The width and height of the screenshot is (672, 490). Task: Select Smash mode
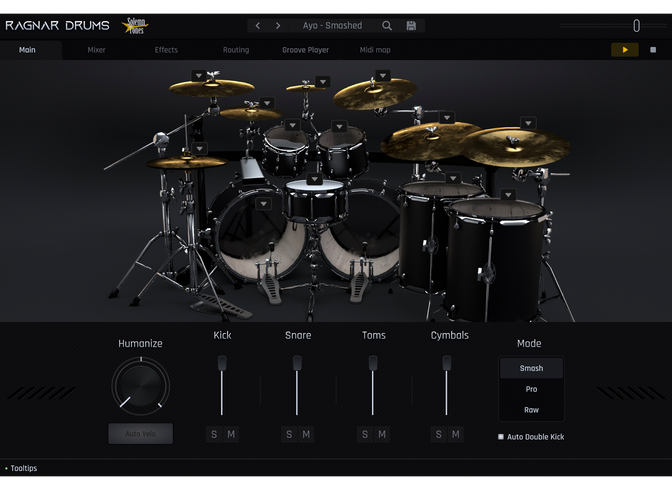531,368
